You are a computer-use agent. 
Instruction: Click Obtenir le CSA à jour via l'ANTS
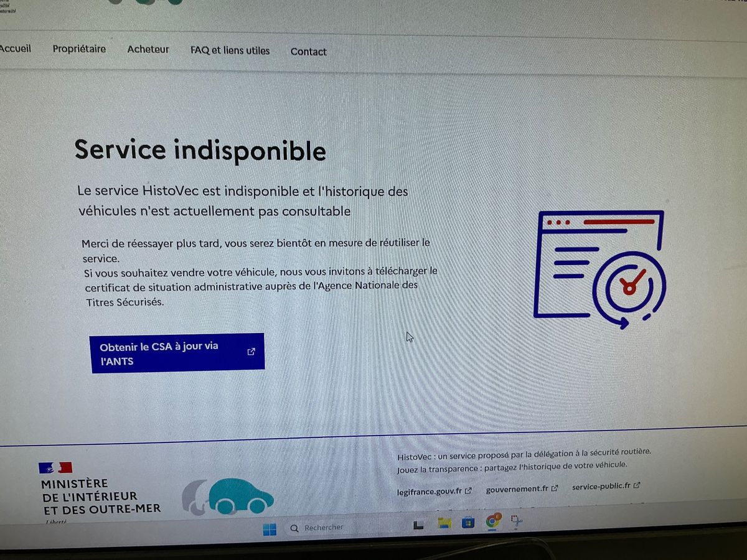tap(177, 353)
